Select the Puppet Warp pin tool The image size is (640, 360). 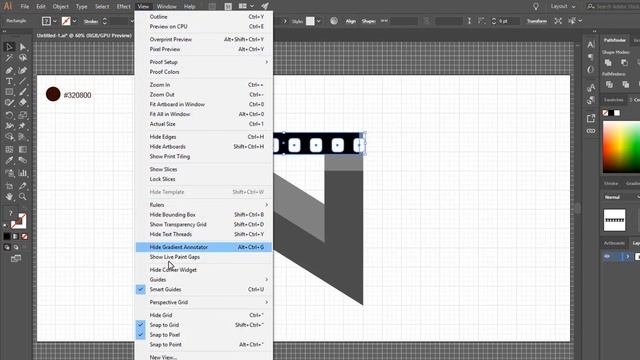23,126
